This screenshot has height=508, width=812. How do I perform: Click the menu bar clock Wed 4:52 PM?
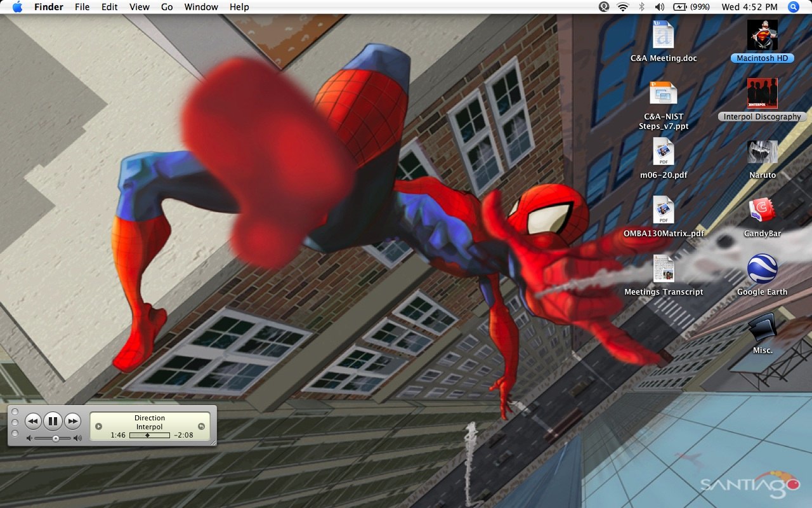click(749, 7)
